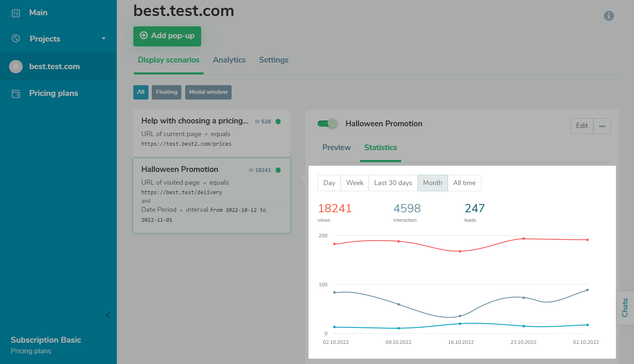Click the green status dot on Help scenario
Viewport: 634px width, 364px height.
coord(278,122)
